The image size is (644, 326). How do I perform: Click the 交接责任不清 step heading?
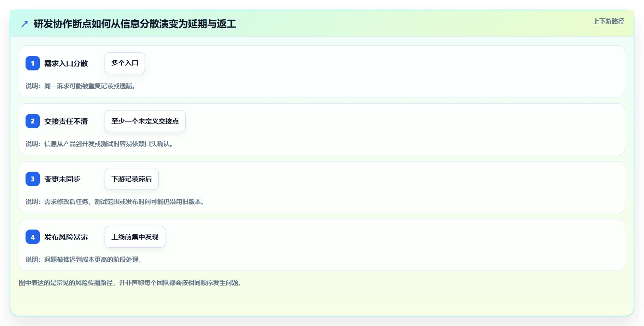(66, 121)
